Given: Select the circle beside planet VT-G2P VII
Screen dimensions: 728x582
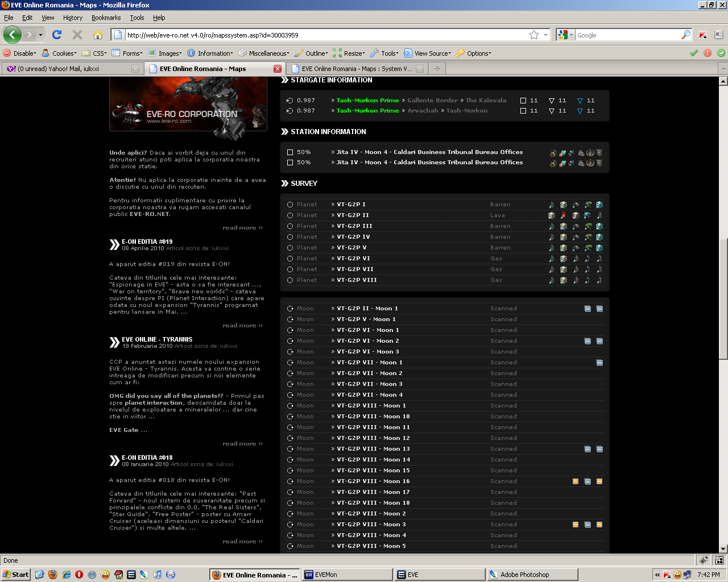Looking at the screenshot, I should 290,269.
